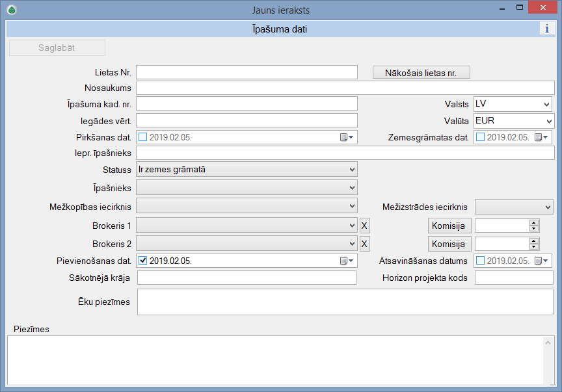Clear Brokeris 2 with X button

pos(365,244)
